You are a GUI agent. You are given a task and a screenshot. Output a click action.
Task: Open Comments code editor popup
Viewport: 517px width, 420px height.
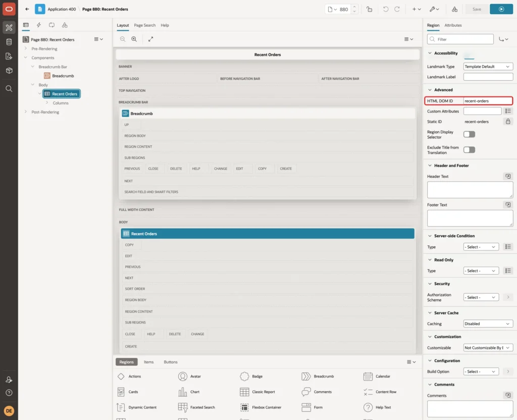(508, 395)
